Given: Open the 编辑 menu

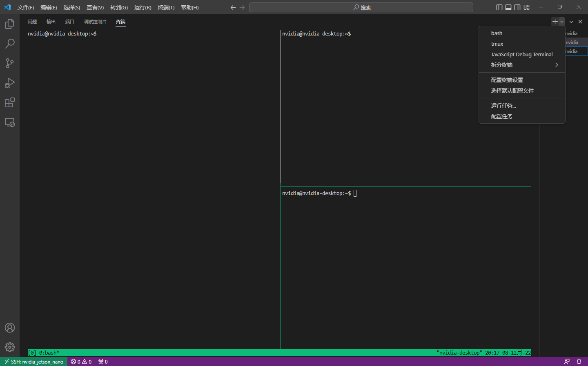Looking at the screenshot, I should [x=49, y=7].
